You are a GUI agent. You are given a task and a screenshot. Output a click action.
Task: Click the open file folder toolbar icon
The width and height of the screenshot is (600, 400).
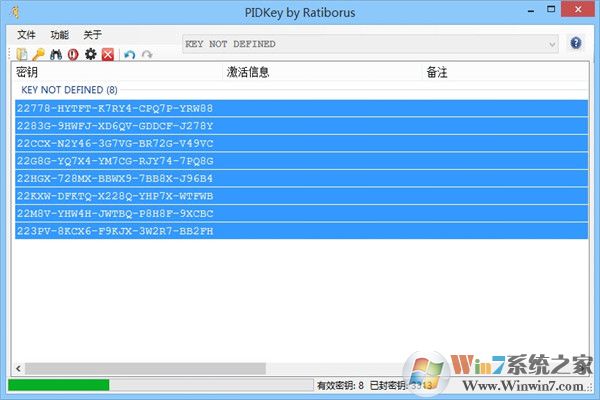(22, 54)
